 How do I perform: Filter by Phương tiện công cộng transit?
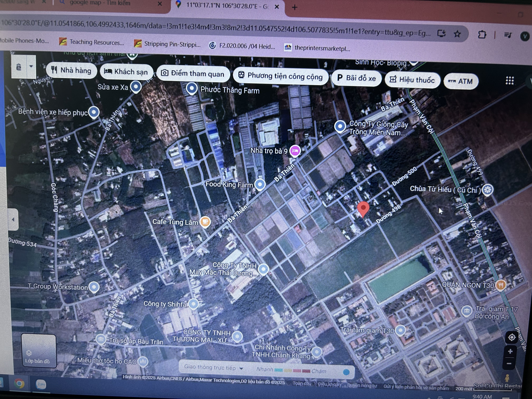[x=281, y=76]
